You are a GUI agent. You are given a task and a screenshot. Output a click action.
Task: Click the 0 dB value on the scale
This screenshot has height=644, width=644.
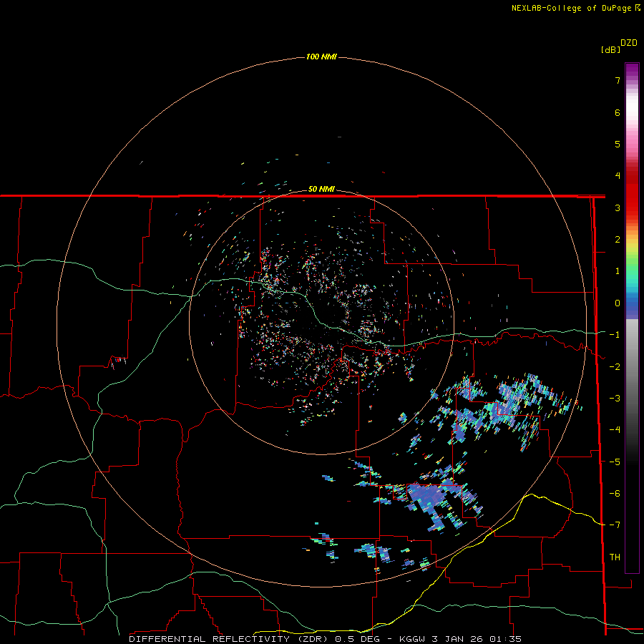point(618,303)
